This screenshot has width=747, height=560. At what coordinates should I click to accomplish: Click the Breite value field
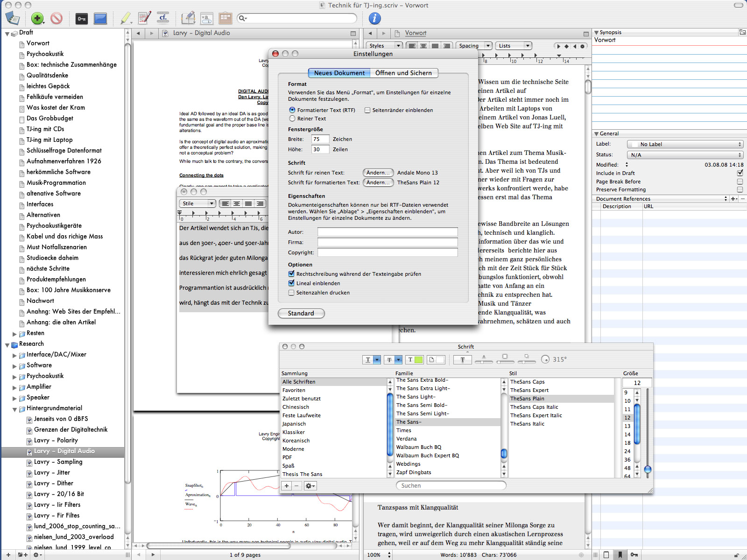[x=320, y=139]
